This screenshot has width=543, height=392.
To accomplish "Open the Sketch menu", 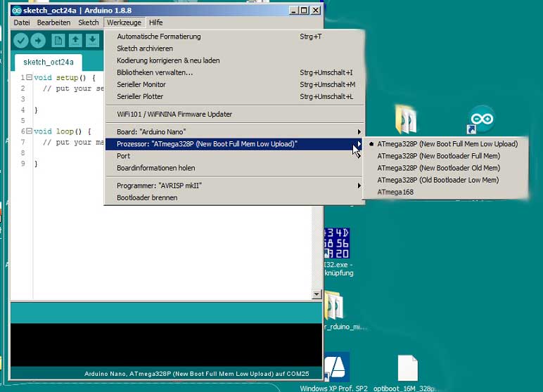I will point(89,22).
